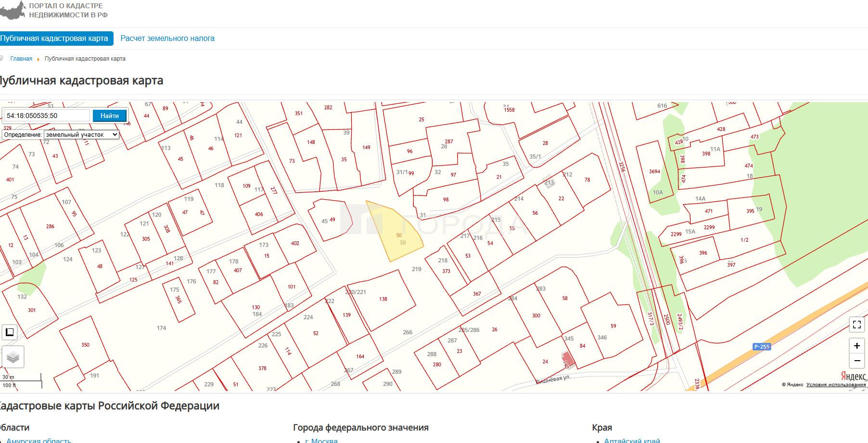Click the ruler measurement tool icon
The height and width of the screenshot is (443, 868).
tap(10, 332)
